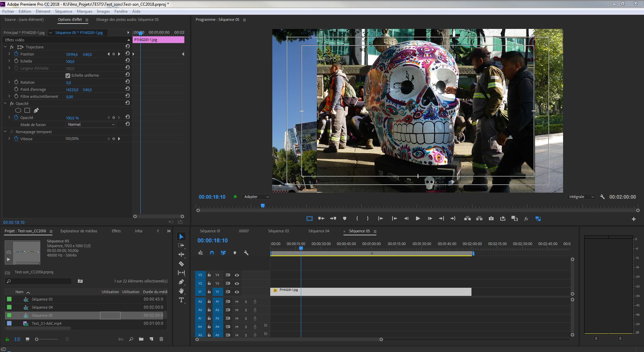This screenshot has width=644, height=352.
Task: Click the Export Frame camera icon
Action: coord(491,219)
